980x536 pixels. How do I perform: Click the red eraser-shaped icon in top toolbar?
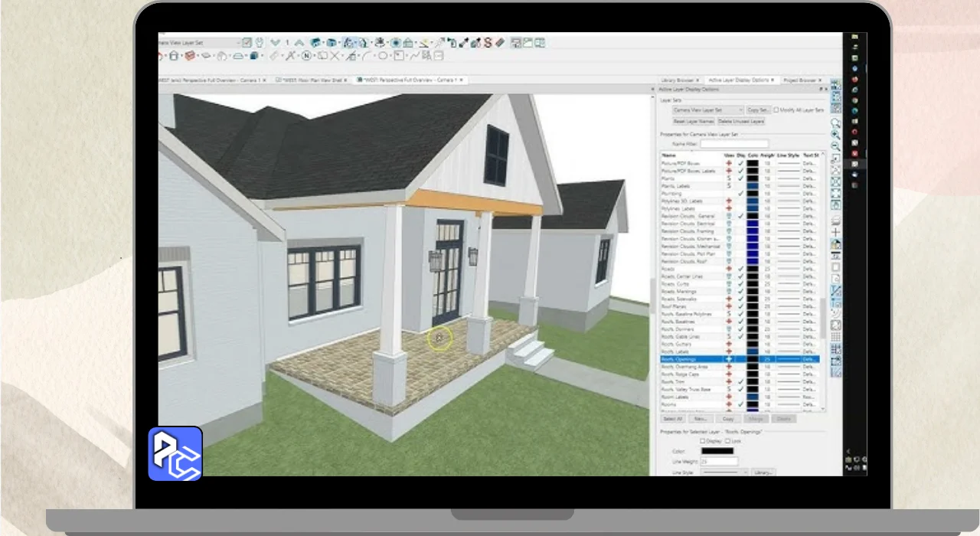click(x=500, y=42)
